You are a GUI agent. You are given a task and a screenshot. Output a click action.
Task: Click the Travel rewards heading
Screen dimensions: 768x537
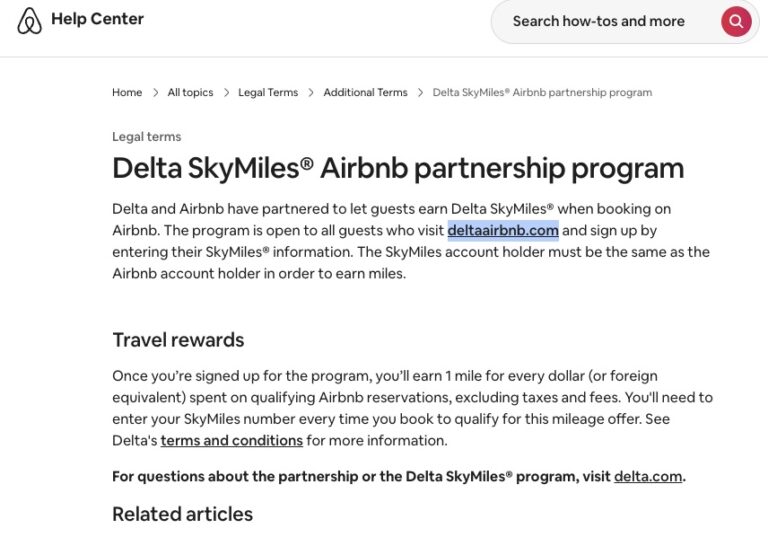[x=178, y=340]
